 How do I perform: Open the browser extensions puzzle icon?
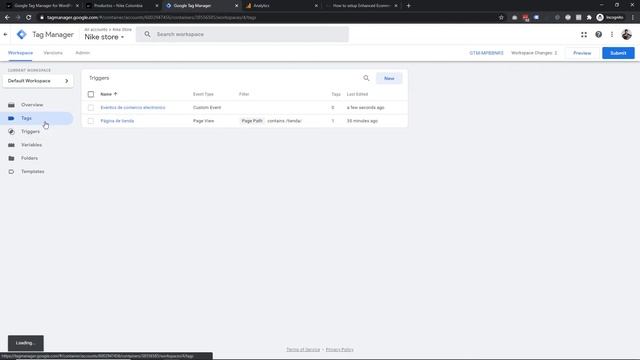pyautogui.click(x=589, y=18)
